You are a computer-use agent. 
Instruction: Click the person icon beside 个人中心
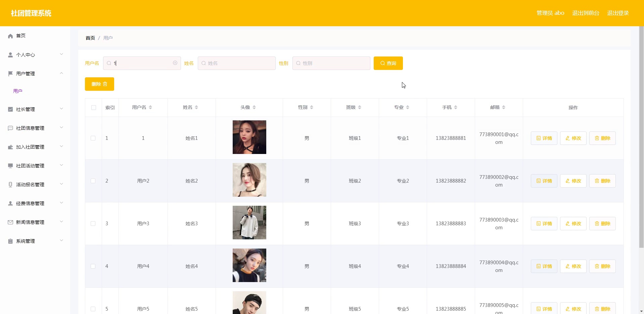(10, 55)
